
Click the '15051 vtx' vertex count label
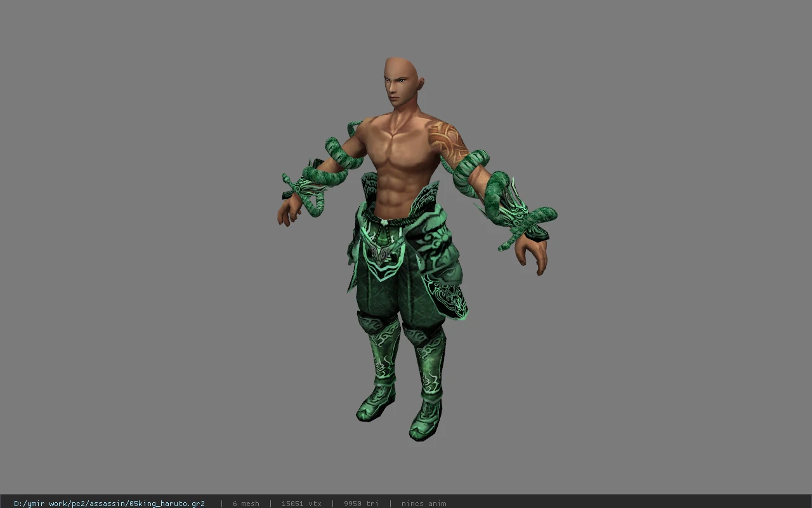pyautogui.click(x=301, y=504)
